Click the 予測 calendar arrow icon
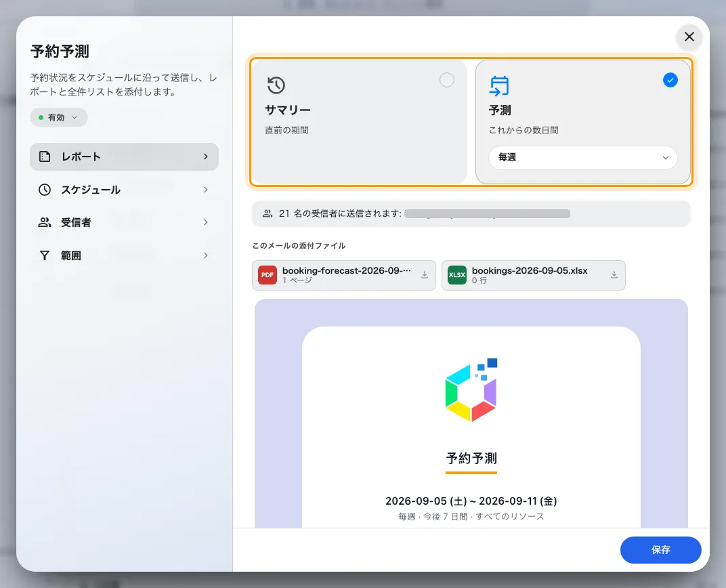The image size is (726, 588). point(499,85)
